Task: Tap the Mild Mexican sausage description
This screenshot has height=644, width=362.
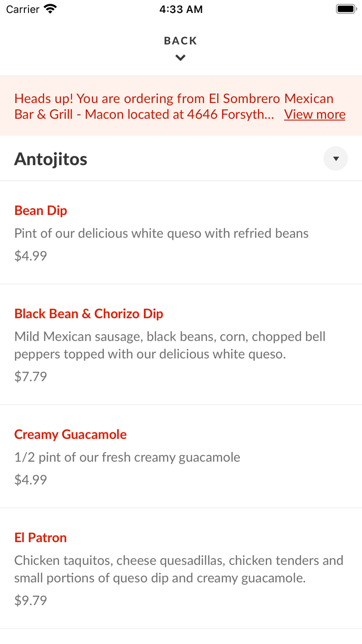Action: tap(170, 345)
